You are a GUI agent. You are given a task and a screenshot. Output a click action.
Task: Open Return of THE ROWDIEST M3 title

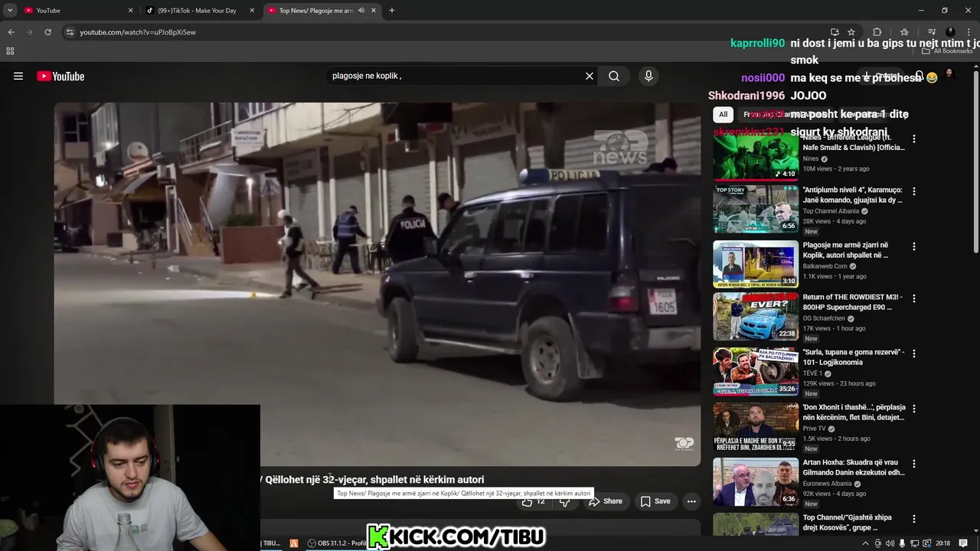tap(853, 302)
